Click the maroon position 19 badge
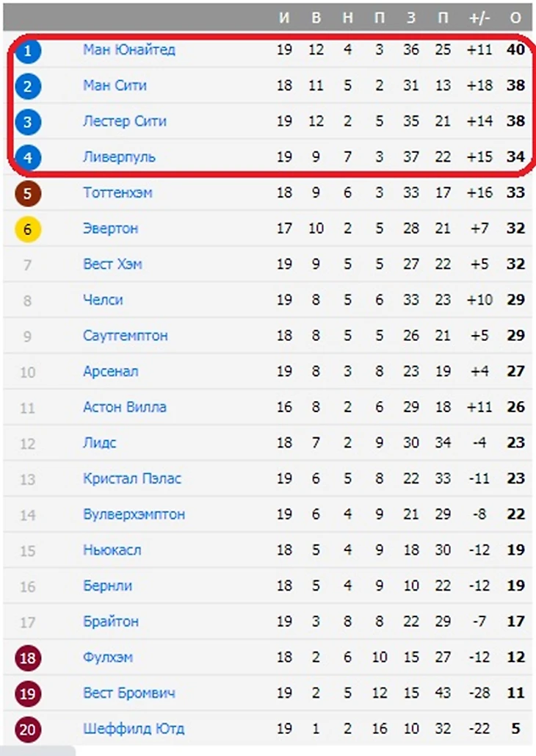 pos(28,694)
